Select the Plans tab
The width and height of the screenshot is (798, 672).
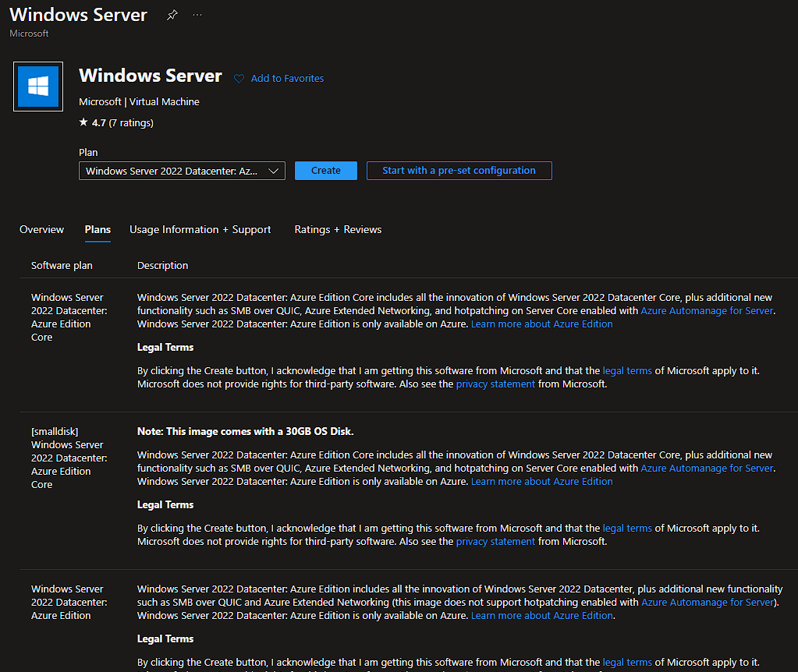click(x=98, y=229)
